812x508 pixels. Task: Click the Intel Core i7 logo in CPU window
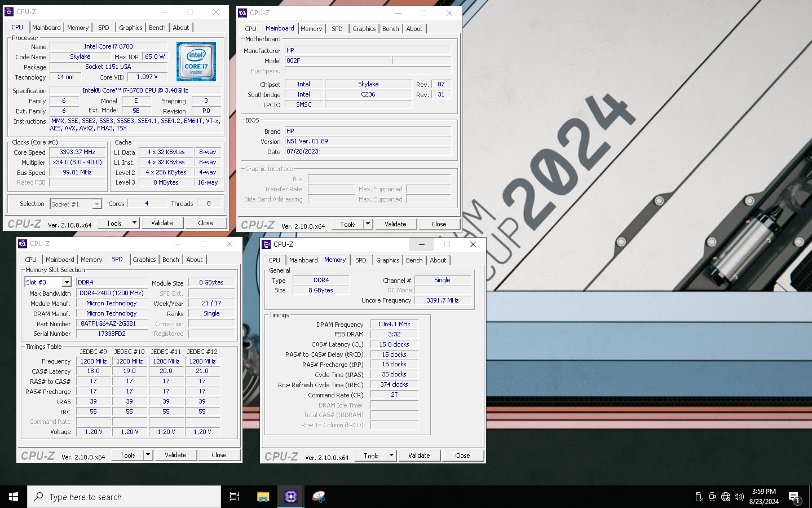pos(196,62)
